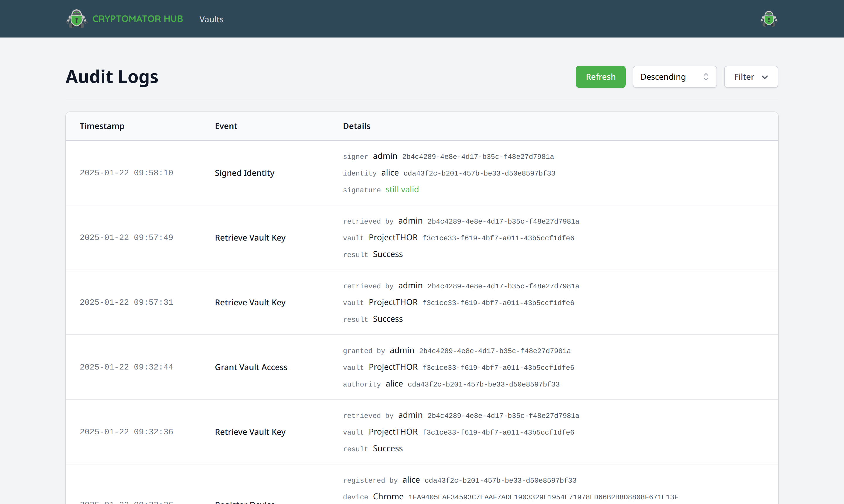Image resolution: width=844 pixels, height=504 pixels.
Task: Open the Vaults navigation item
Action: (x=211, y=19)
